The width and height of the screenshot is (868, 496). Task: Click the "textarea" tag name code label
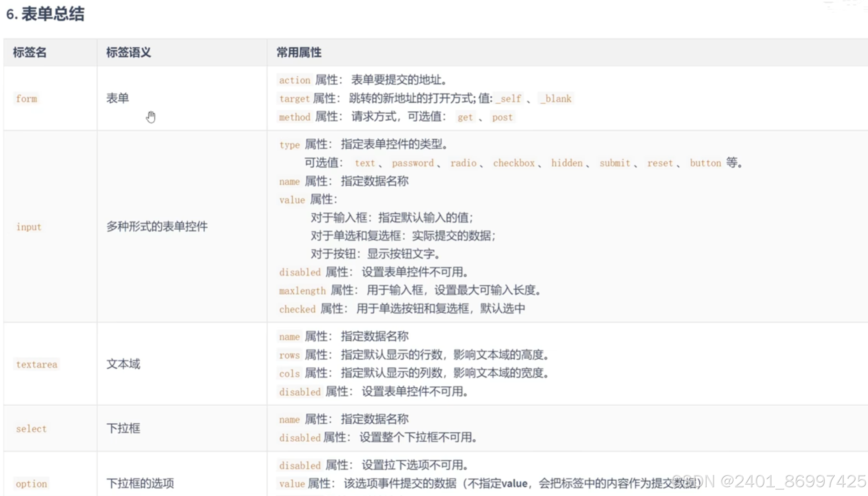pyautogui.click(x=37, y=364)
